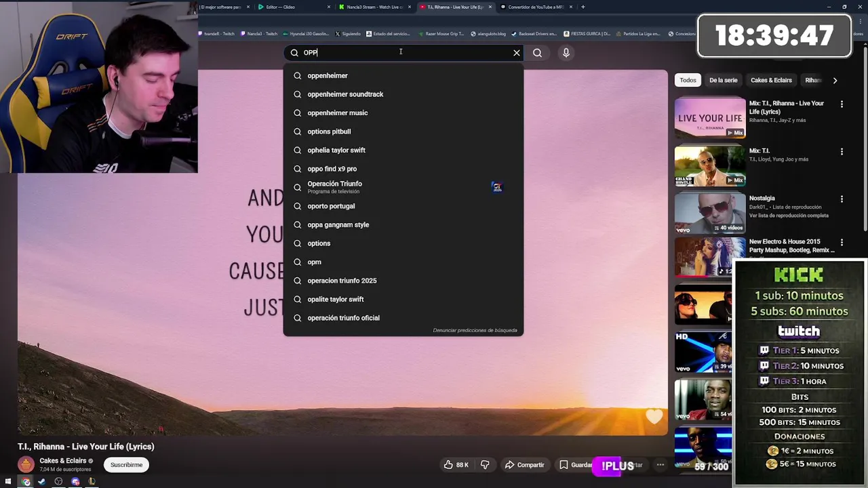Open options menu for 'New Electro & House 2015'
The image size is (868, 488).
click(x=842, y=243)
